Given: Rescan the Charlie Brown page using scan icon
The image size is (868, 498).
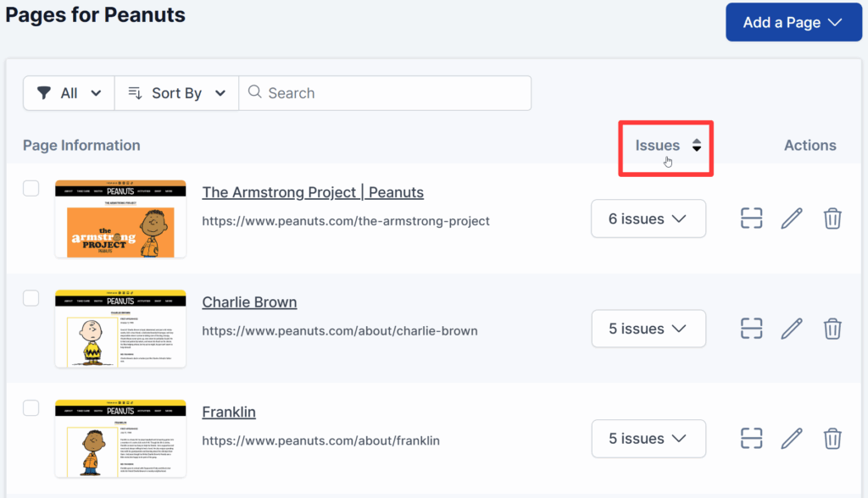Looking at the screenshot, I should click(751, 329).
